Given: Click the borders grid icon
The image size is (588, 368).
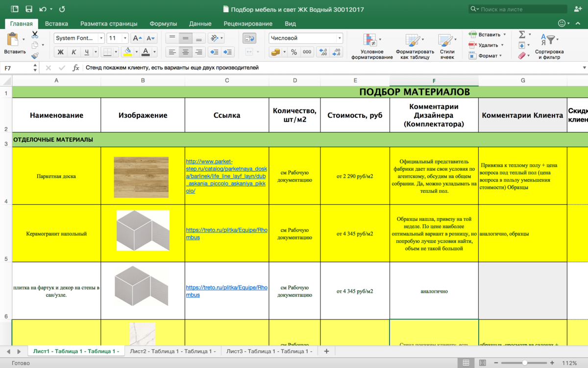Looking at the screenshot, I should click(x=107, y=52).
